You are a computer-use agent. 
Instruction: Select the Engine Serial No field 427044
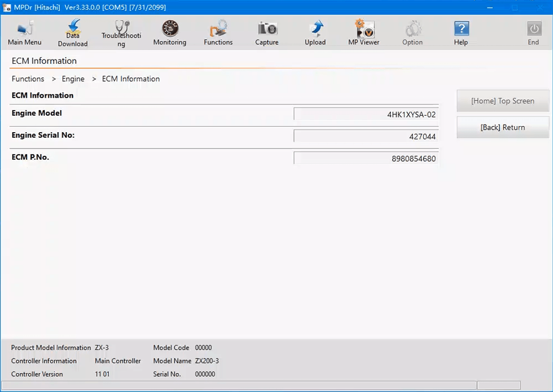pyautogui.click(x=366, y=136)
